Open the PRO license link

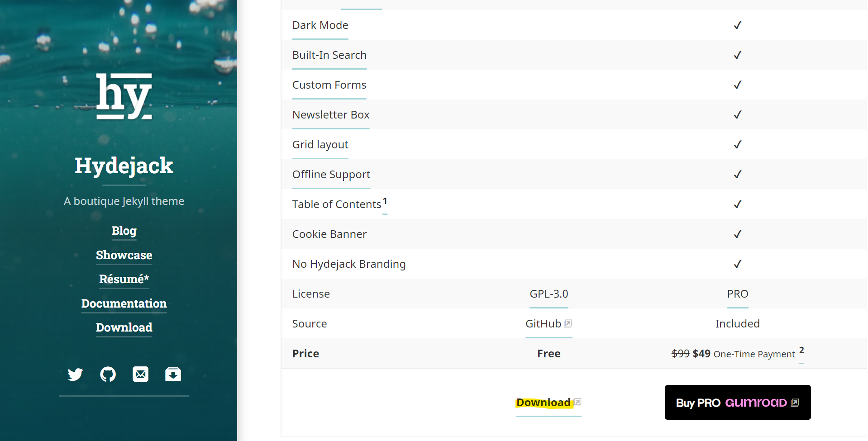tap(738, 294)
